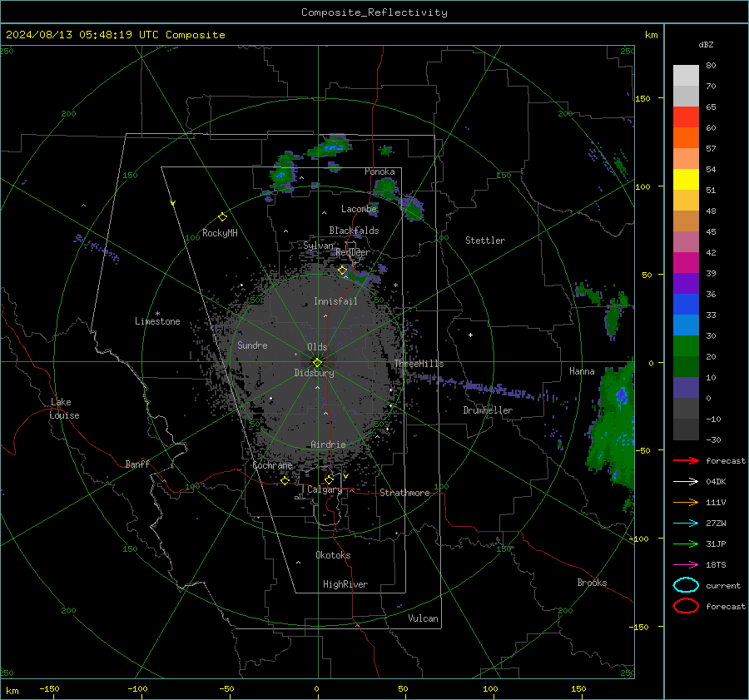This screenshot has width=749, height=700.
Task: Click the Lake Louise label
Action: point(64,409)
